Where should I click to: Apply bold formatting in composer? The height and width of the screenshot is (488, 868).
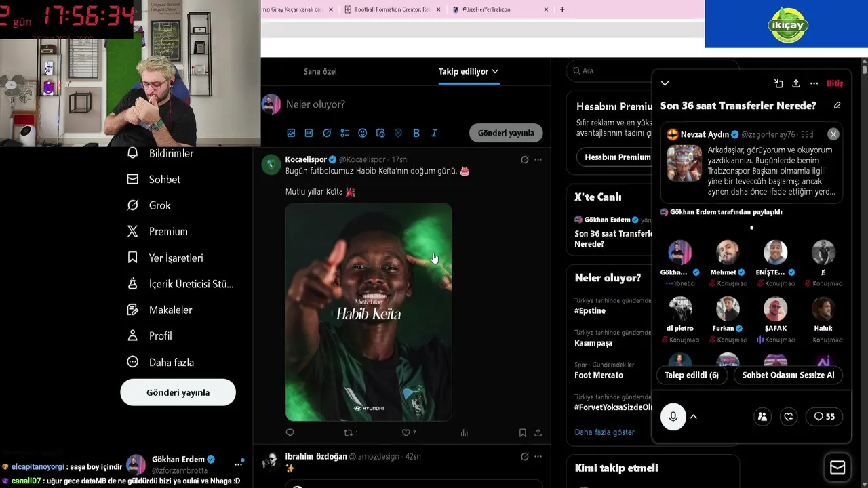(416, 133)
